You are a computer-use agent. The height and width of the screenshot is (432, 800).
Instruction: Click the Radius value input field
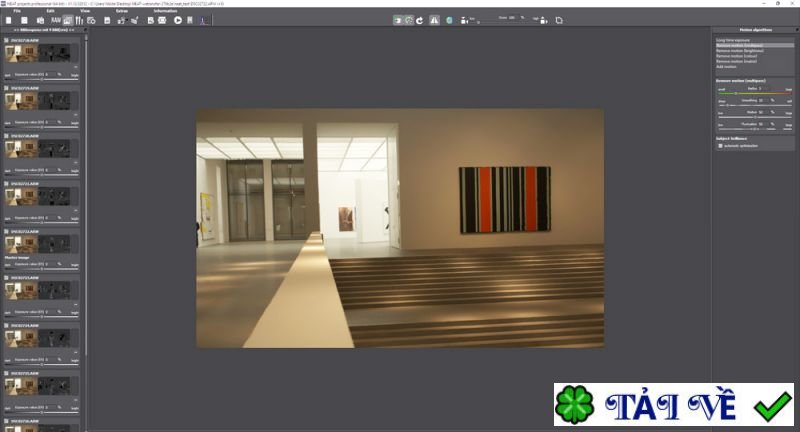(x=762, y=89)
